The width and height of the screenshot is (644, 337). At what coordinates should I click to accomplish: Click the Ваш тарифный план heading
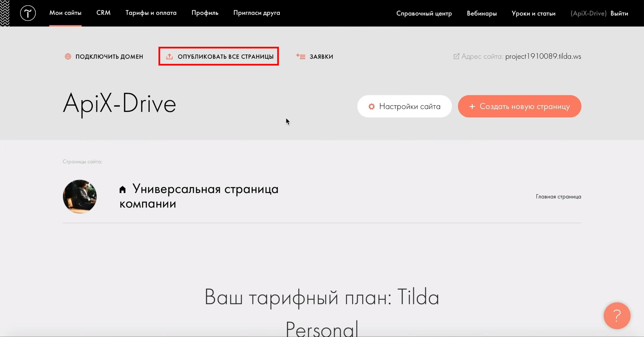(322, 313)
